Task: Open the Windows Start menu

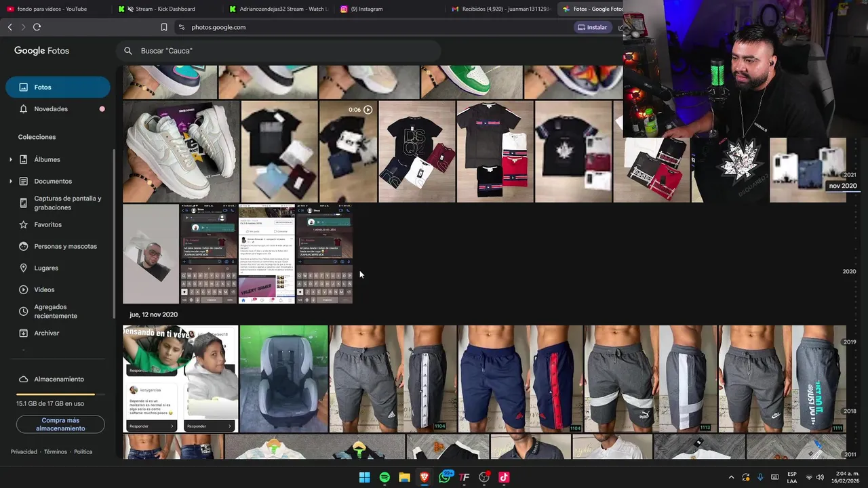Action: tap(364, 477)
